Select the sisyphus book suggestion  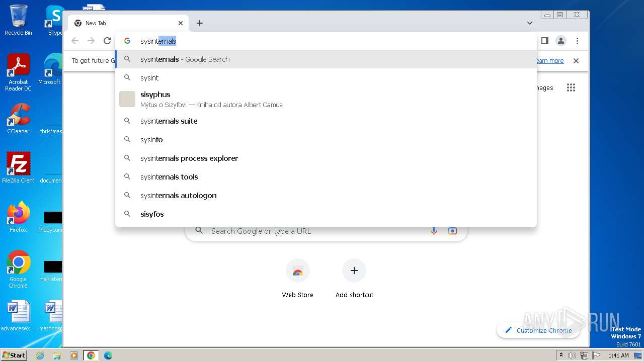point(326,100)
